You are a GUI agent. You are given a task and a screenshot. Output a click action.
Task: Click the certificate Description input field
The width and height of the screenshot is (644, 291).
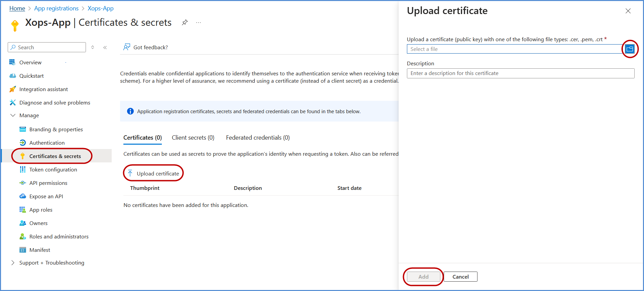[x=520, y=73]
